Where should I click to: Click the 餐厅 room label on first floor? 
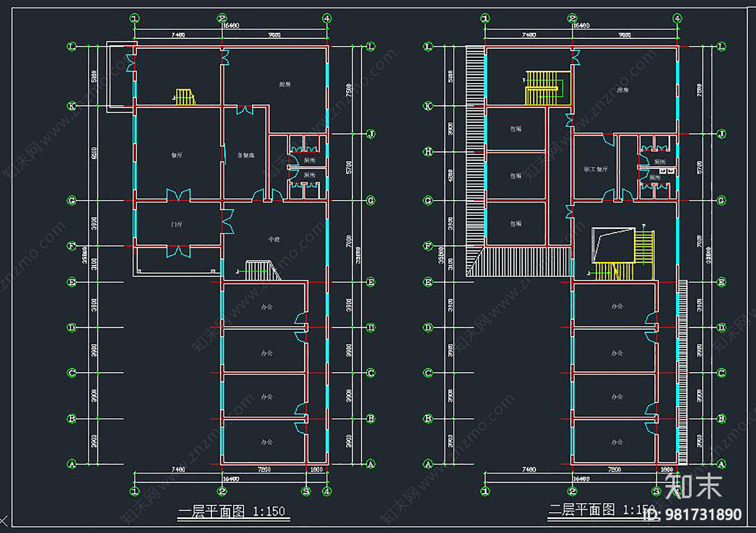[177, 155]
